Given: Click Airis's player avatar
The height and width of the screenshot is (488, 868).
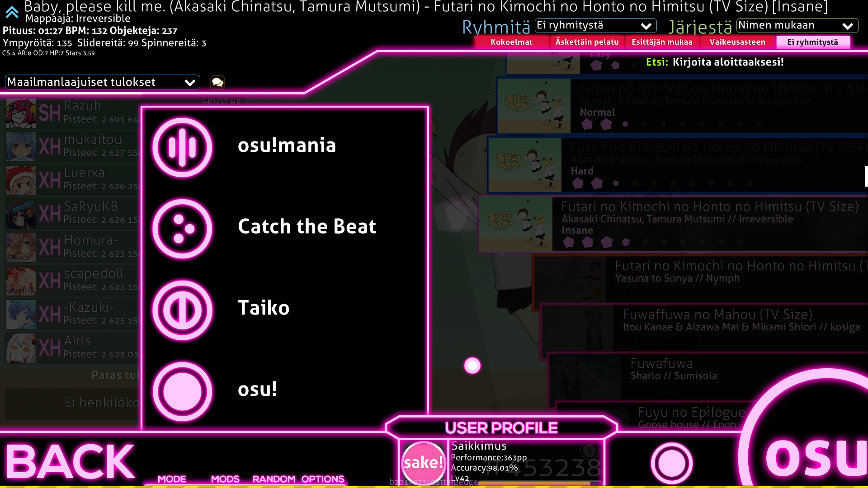Looking at the screenshot, I should (21, 348).
